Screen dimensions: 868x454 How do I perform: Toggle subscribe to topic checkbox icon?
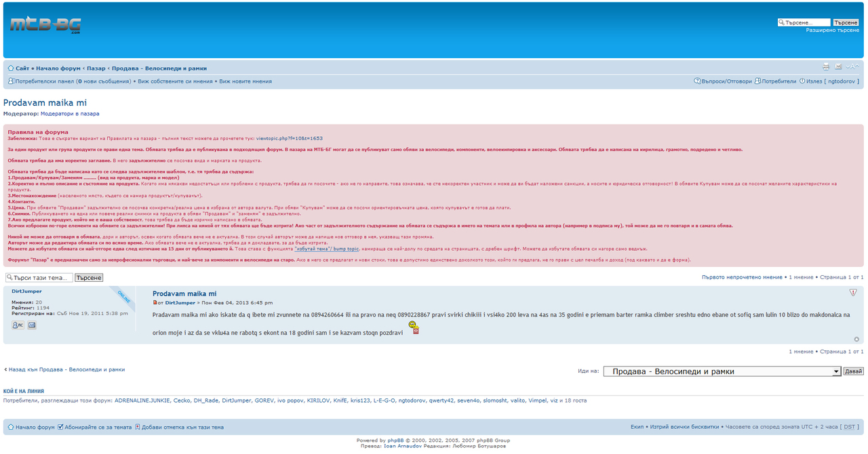(x=60, y=427)
